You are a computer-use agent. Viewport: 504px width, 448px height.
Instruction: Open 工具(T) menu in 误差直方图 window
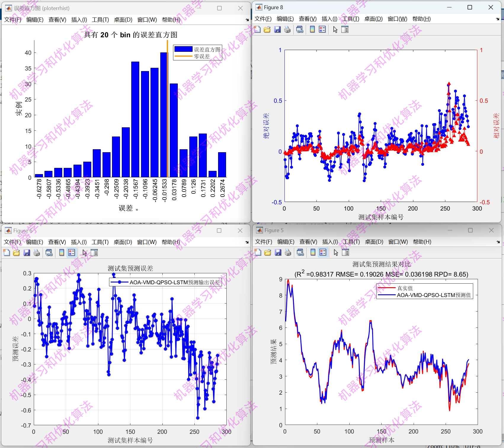coord(100,20)
